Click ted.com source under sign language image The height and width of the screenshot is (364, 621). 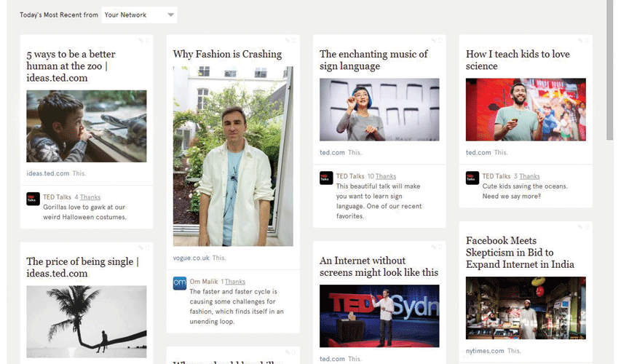(332, 152)
